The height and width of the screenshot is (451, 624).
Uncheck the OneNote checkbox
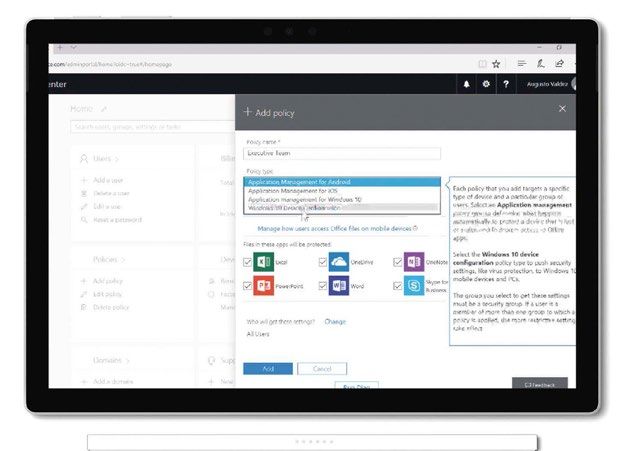397,262
